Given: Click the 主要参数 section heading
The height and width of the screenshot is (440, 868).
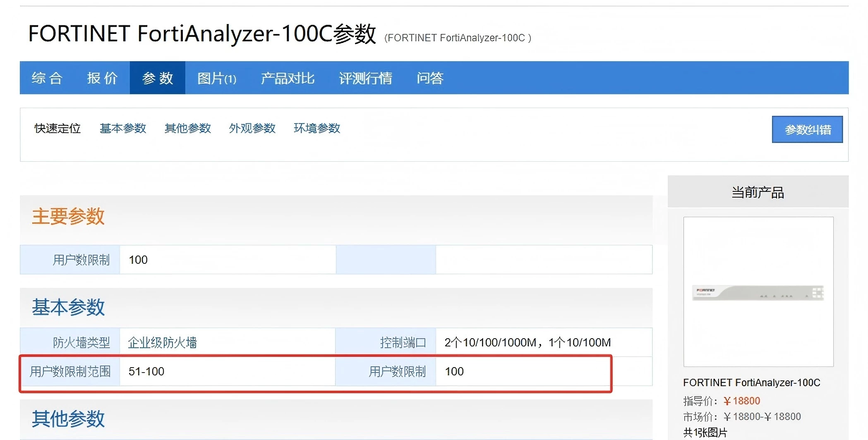Looking at the screenshot, I should pos(68,216).
